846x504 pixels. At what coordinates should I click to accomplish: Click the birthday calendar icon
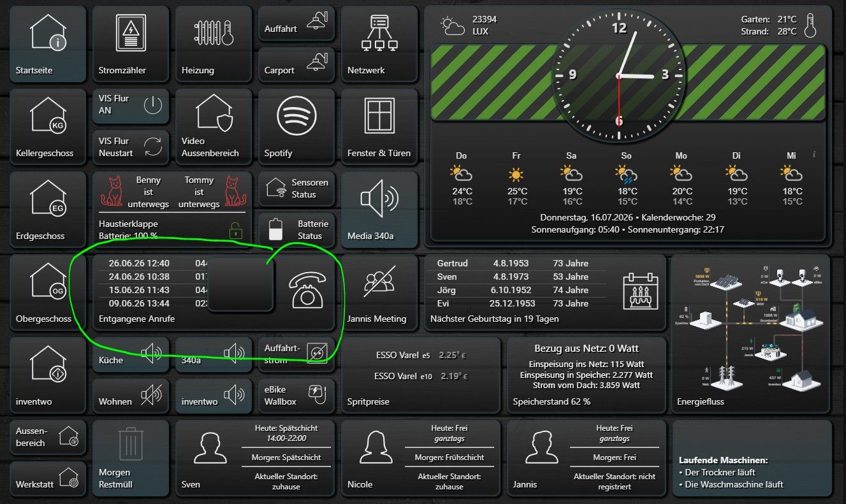(639, 291)
